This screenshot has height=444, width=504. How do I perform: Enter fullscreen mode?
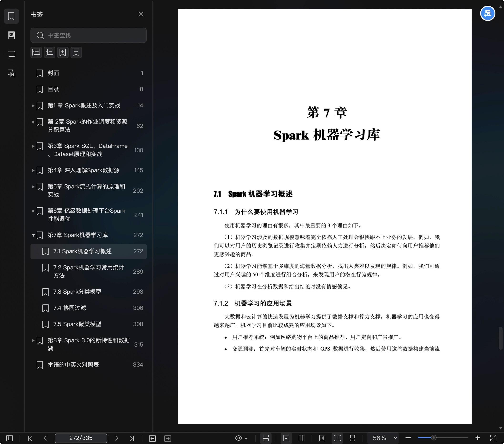click(493, 438)
